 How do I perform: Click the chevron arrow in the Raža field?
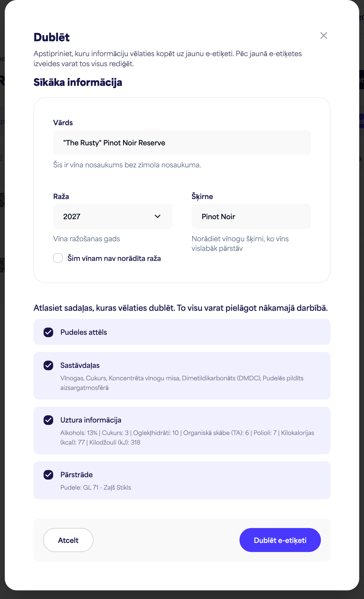click(x=157, y=216)
